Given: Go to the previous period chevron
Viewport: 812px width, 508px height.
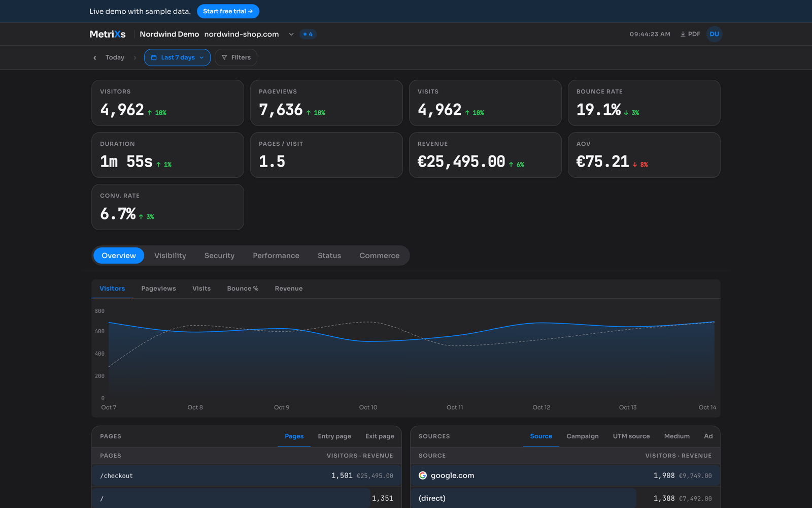Looking at the screenshot, I should [95, 57].
